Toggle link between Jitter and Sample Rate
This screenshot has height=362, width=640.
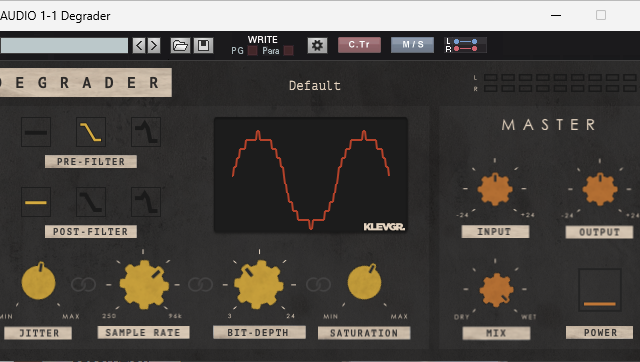(83, 284)
